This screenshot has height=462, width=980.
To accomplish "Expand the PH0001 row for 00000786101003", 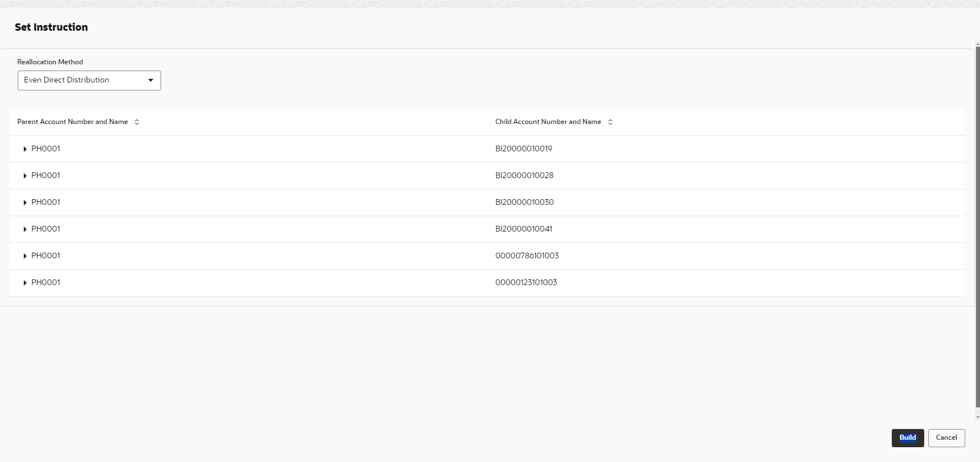I will click(25, 256).
